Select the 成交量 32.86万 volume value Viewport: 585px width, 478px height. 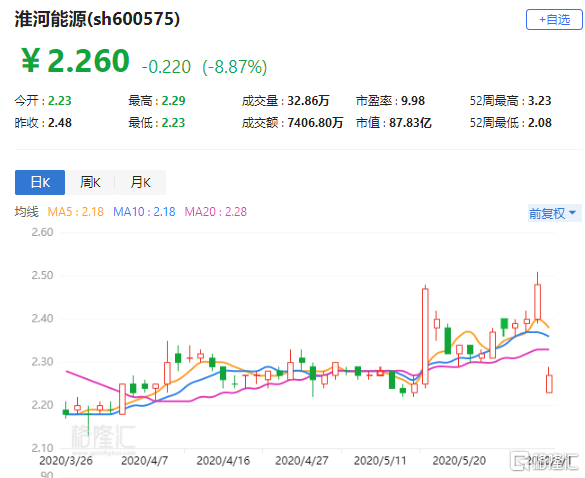[x=286, y=101]
